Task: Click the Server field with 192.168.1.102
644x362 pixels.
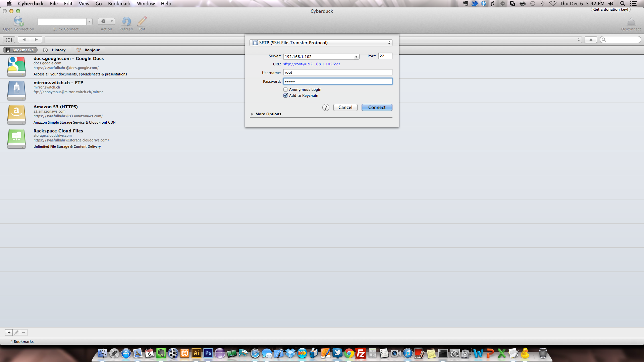Action: tap(318, 57)
